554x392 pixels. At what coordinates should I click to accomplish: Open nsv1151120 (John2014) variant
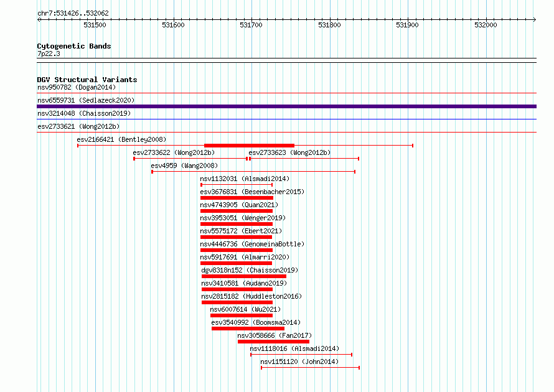[x=299, y=362]
